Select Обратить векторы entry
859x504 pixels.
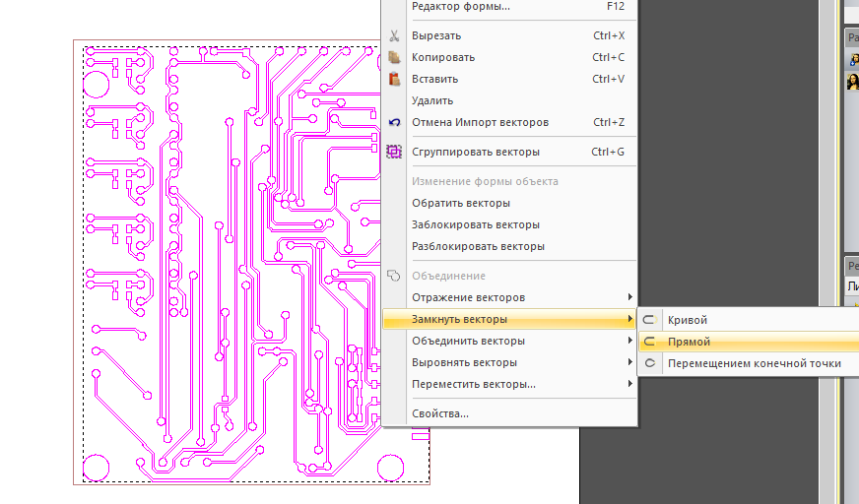(509, 203)
